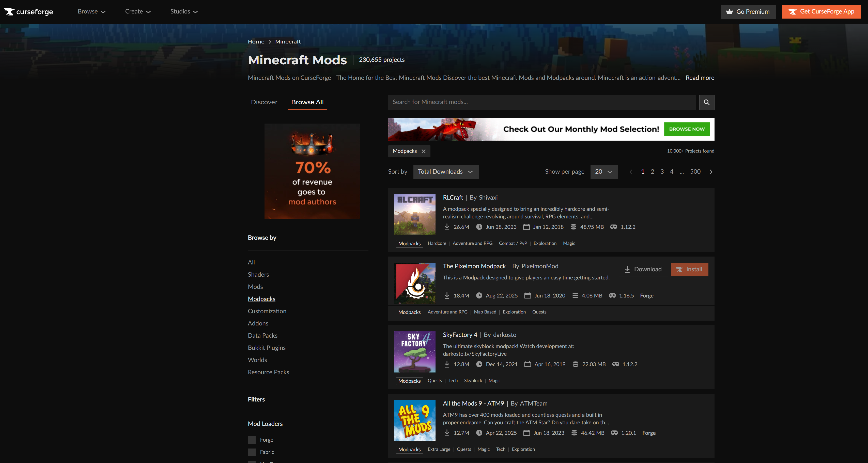Click Pixelmon created calendar icon
Image resolution: width=868 pixels, height=463 pixels.
[528, 295]
